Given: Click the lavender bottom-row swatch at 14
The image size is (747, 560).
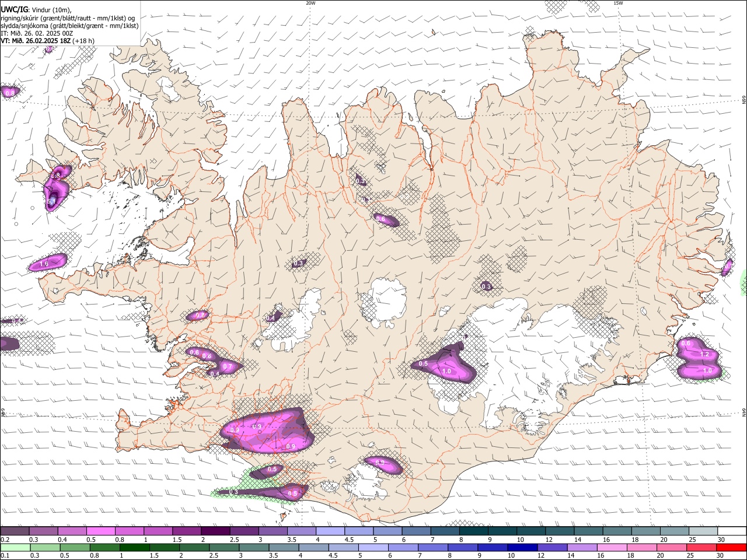Looking at the screenshot, I should pos(581,547).
